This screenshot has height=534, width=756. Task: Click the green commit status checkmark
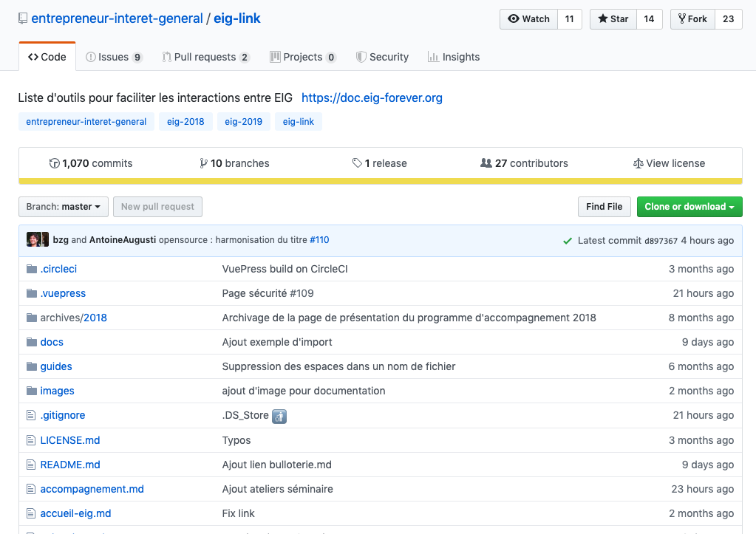click(568, 241)
